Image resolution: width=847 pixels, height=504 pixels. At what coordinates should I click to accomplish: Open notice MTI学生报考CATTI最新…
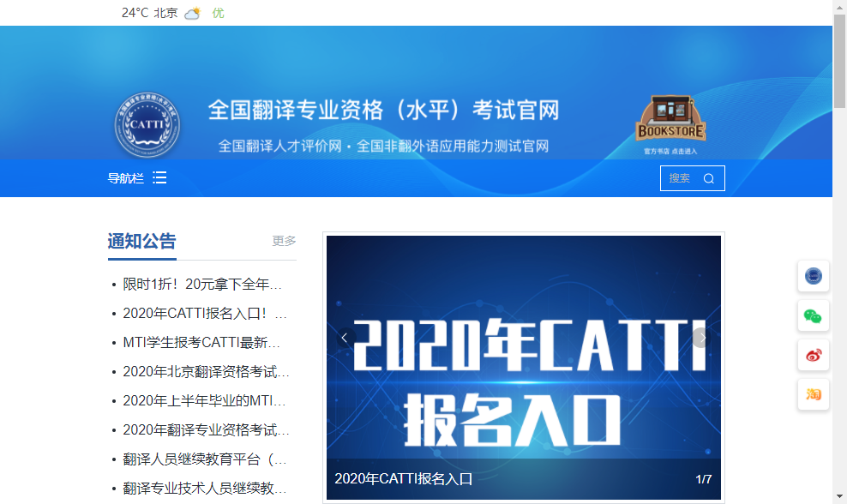click(201, 343)
